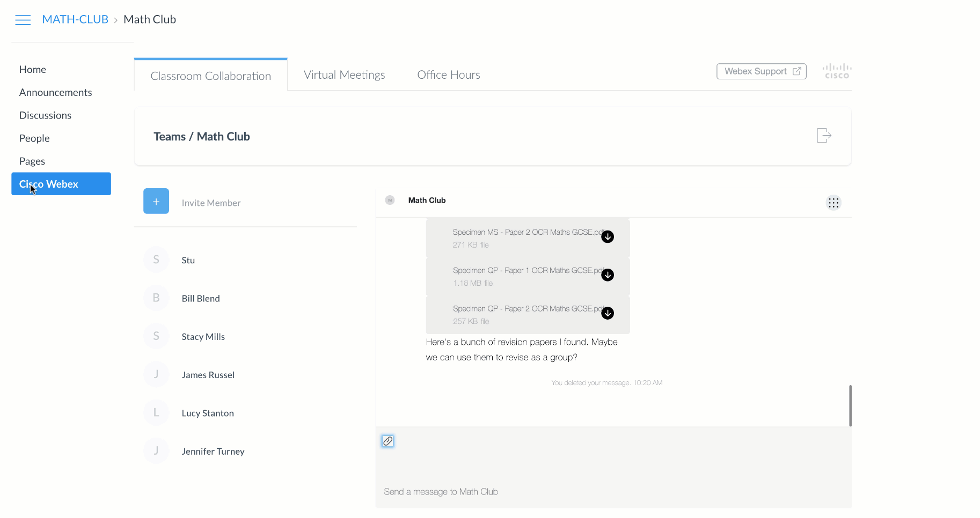Click the chat vertical scrollbar
Viewport: 980px width, 518px height.
coord(850,405)
